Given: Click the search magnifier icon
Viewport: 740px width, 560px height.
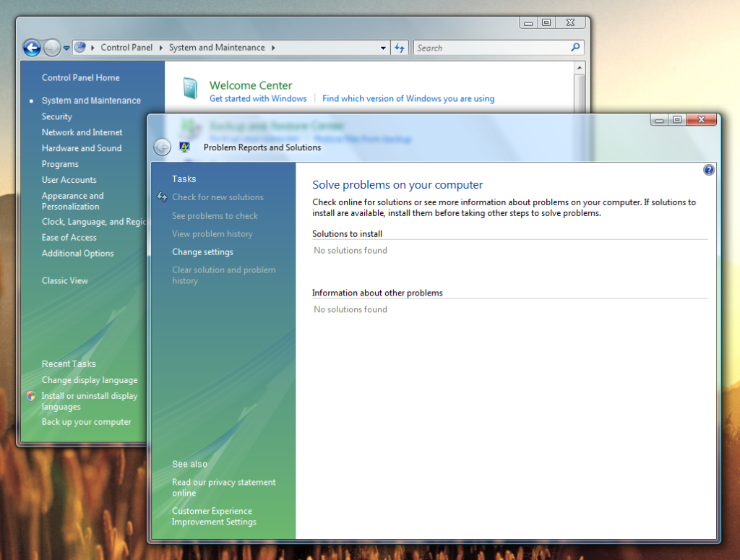Looking at the screenshot, I should coord(575,47).
